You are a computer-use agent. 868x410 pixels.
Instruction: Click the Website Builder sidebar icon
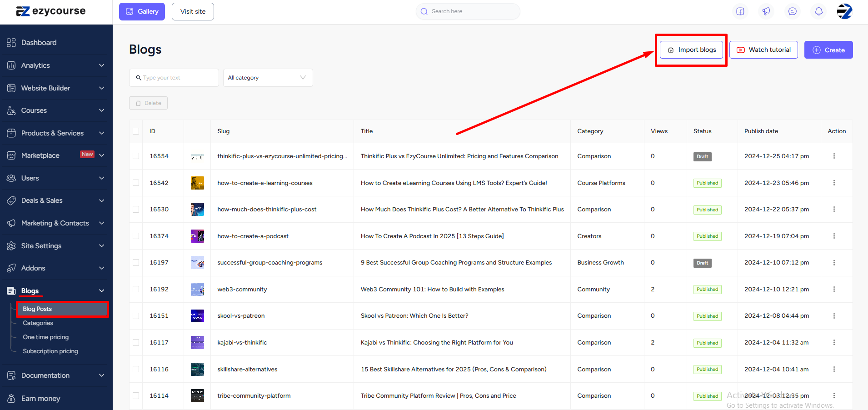(x=11, y=88)
